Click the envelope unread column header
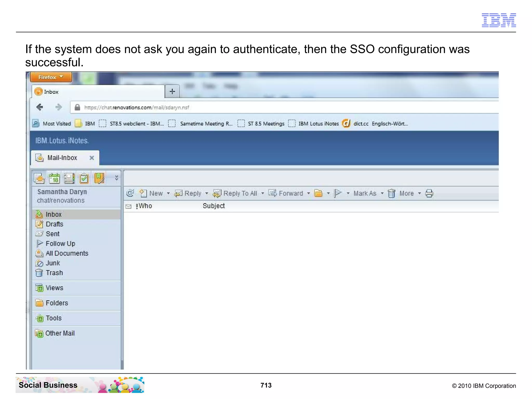This screenshot has height=399, width=532. [x=128, y=207]
